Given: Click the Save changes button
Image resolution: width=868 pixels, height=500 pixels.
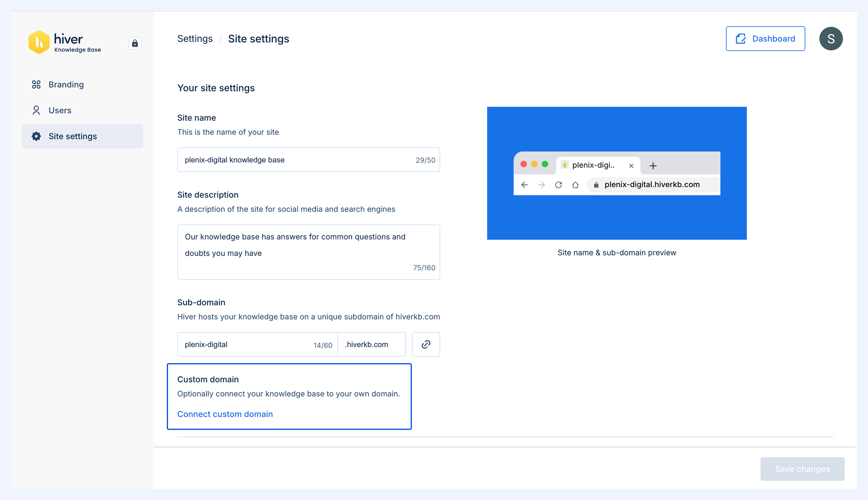Looking at the screenshot, I should [803, 469].
